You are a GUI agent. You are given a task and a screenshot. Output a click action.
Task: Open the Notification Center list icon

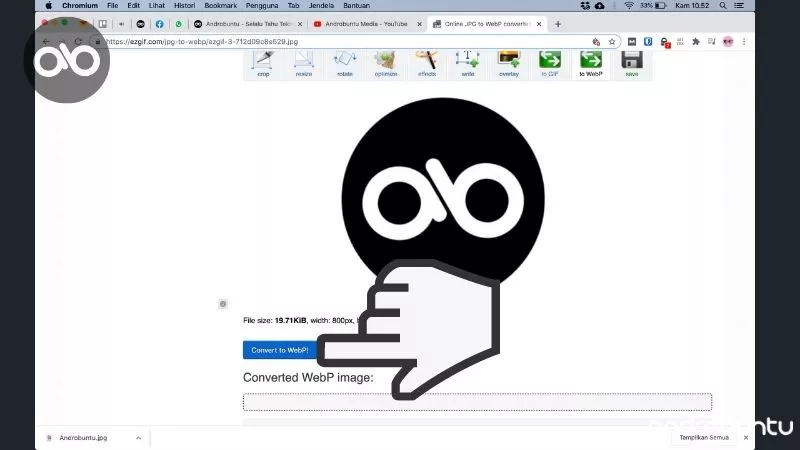(x=739, y=6)
